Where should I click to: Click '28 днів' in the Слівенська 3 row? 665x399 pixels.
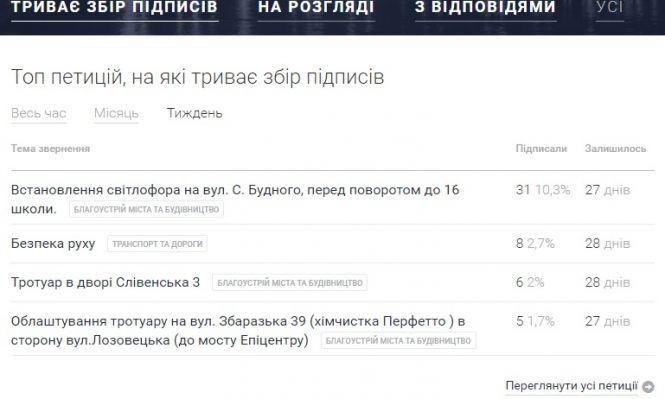[x=607, y=282]
